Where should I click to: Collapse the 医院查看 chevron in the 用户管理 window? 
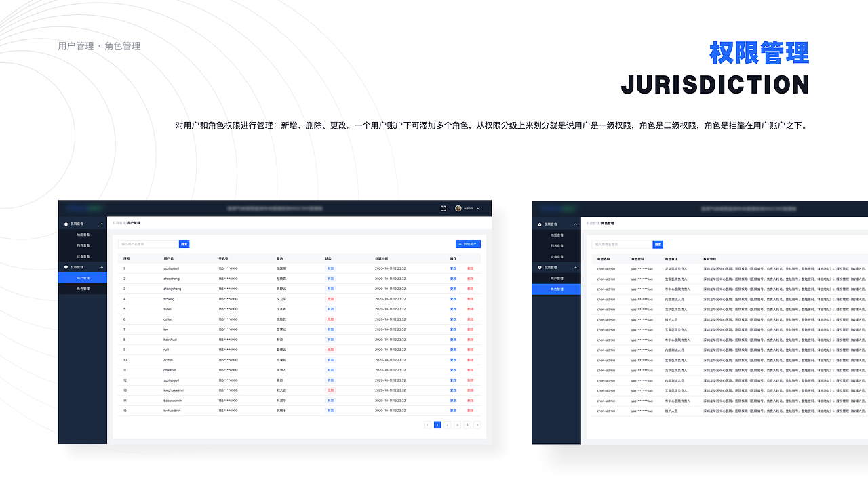(x=102, y=224)
